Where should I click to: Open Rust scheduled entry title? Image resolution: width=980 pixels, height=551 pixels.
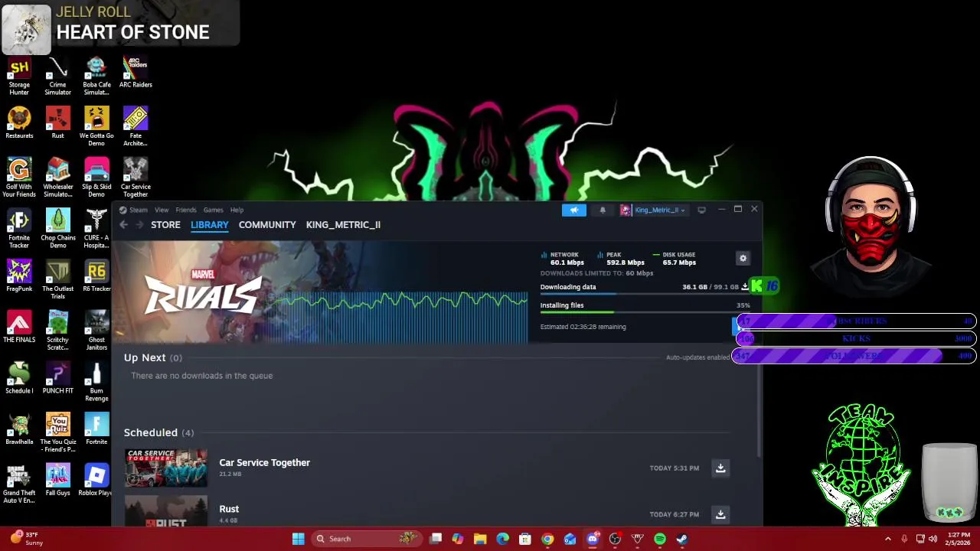pos(229,509)
